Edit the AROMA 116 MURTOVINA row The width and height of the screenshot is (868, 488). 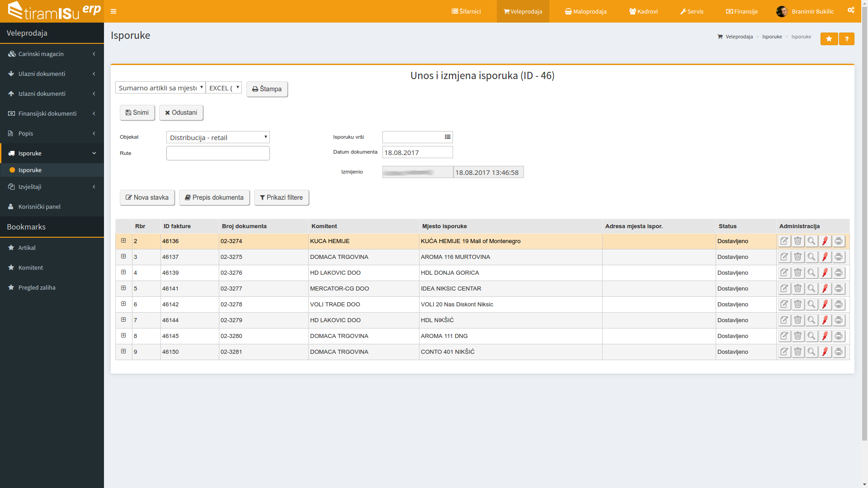[x=784, y=257]
